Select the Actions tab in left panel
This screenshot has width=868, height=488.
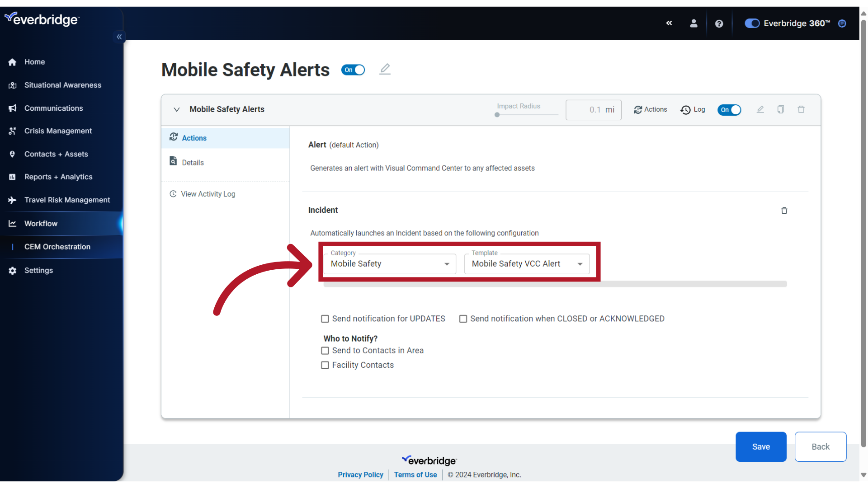[x=194, y=138]
